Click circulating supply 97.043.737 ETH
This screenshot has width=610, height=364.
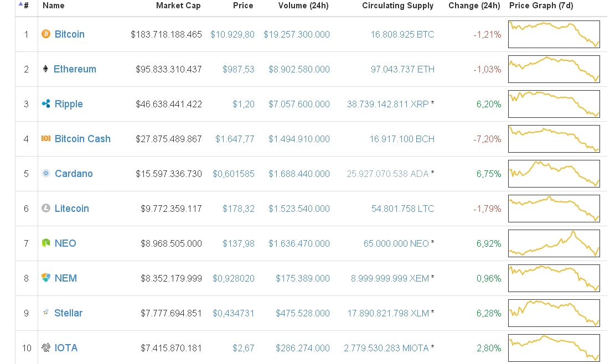(402, 70)
